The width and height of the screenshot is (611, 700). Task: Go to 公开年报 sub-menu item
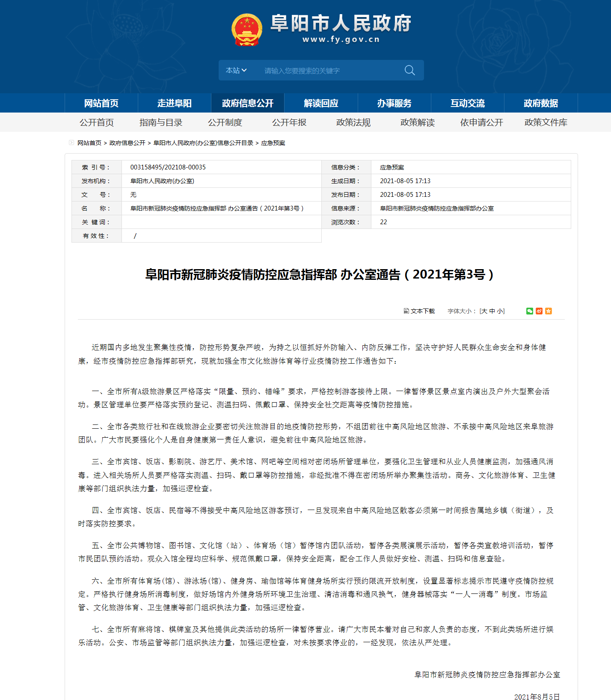tap(289, 122)
